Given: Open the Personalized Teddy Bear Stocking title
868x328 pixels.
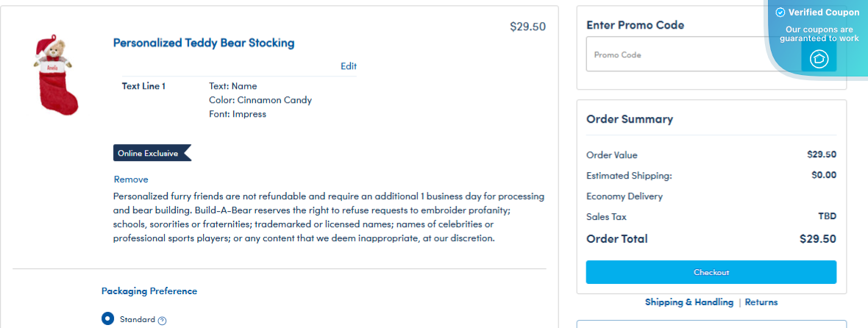Looking at the screenshot, I should coord(204,43).
